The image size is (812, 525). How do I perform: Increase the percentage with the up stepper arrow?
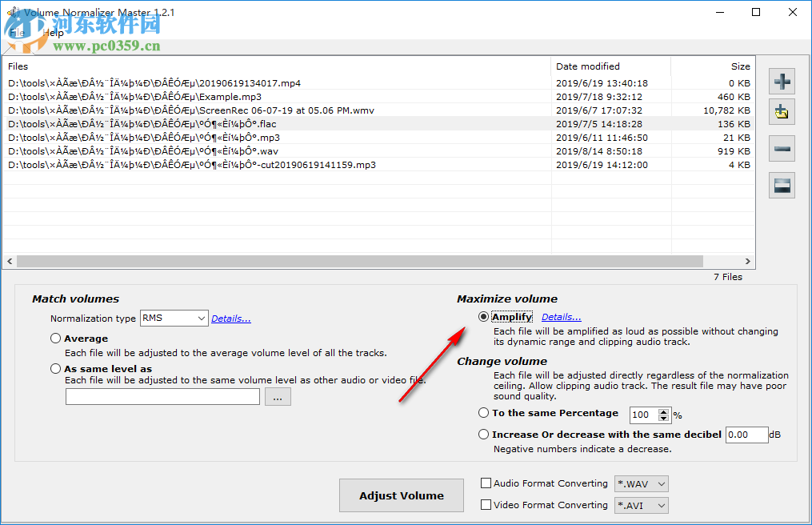coord(664,411)
